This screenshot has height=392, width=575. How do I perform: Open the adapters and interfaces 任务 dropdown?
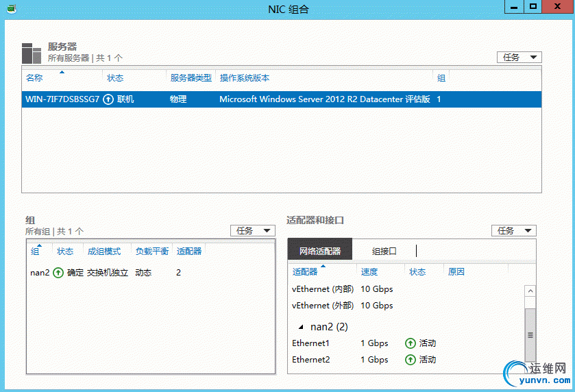514,231
